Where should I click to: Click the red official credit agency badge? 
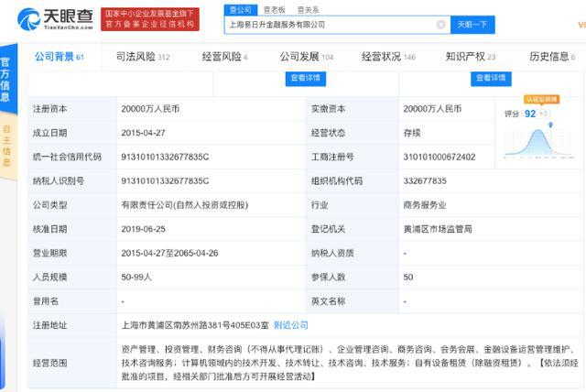[150, 19]
